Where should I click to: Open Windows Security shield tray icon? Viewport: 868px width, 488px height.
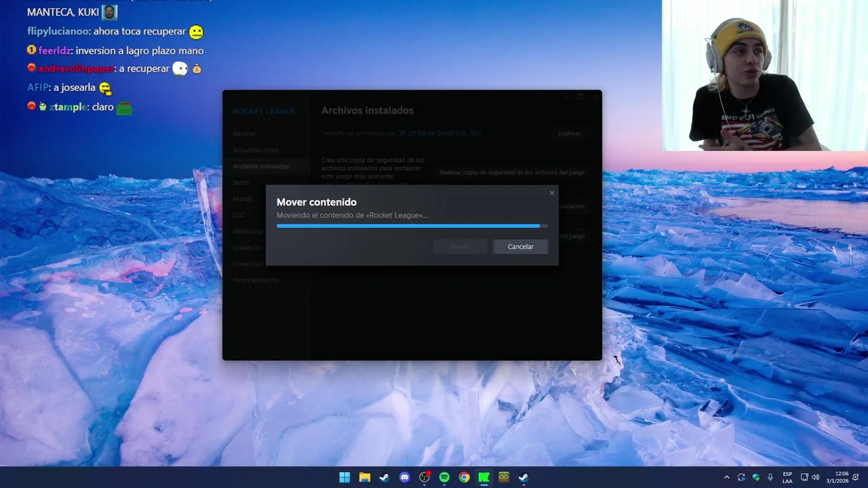tap(756, 477)
